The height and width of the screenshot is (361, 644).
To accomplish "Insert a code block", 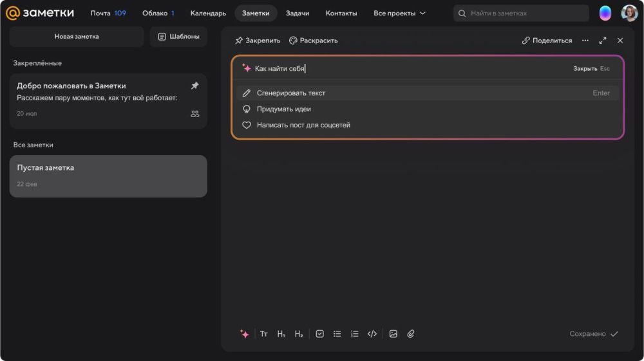I will 372,334.
